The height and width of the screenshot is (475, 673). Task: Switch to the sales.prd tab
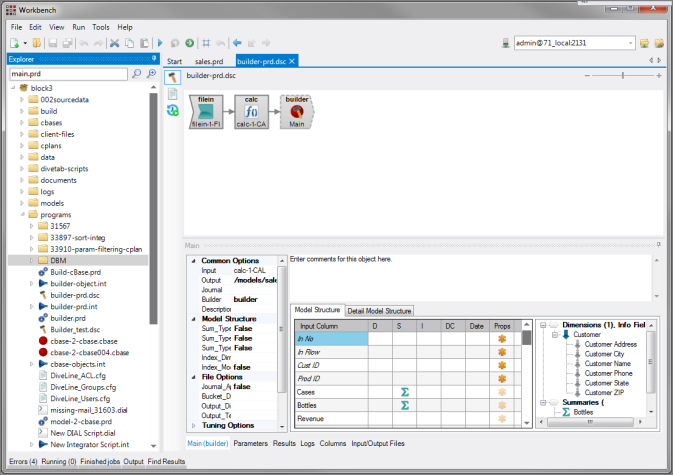[x=208, y=61]
